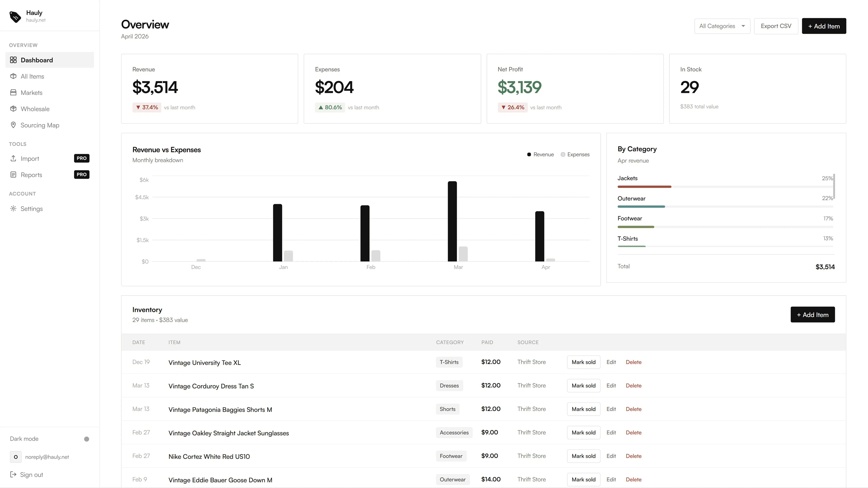868x488 pixels.
Task: Click the Jackets category progress bar
Action: pos(725,187)
